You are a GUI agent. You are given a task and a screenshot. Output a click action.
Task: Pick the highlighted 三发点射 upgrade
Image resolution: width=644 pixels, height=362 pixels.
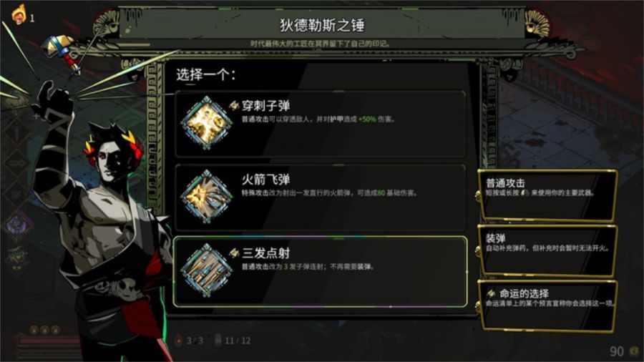[321, 272]
